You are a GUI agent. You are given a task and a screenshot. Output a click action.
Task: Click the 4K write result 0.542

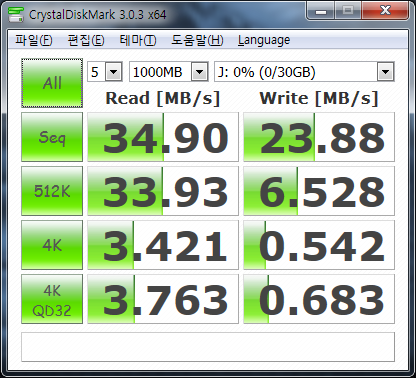pos(319,245)
